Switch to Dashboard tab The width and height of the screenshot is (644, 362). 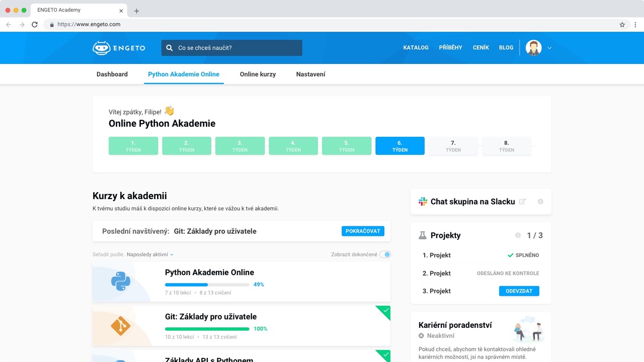(x=112, y=74)
